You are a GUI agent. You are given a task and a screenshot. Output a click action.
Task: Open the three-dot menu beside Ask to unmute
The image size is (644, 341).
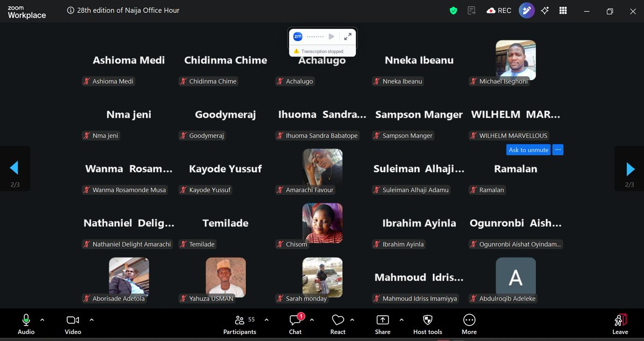click(558, 150)
